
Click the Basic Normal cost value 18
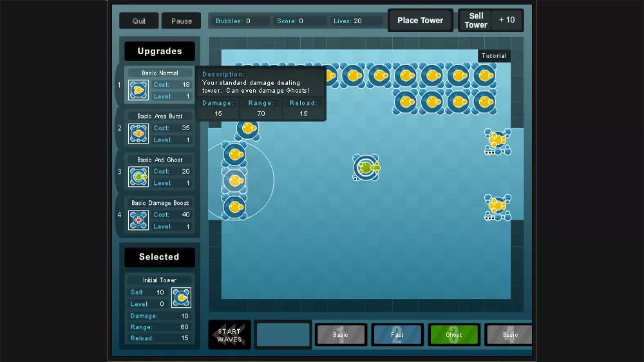point(186,84)
